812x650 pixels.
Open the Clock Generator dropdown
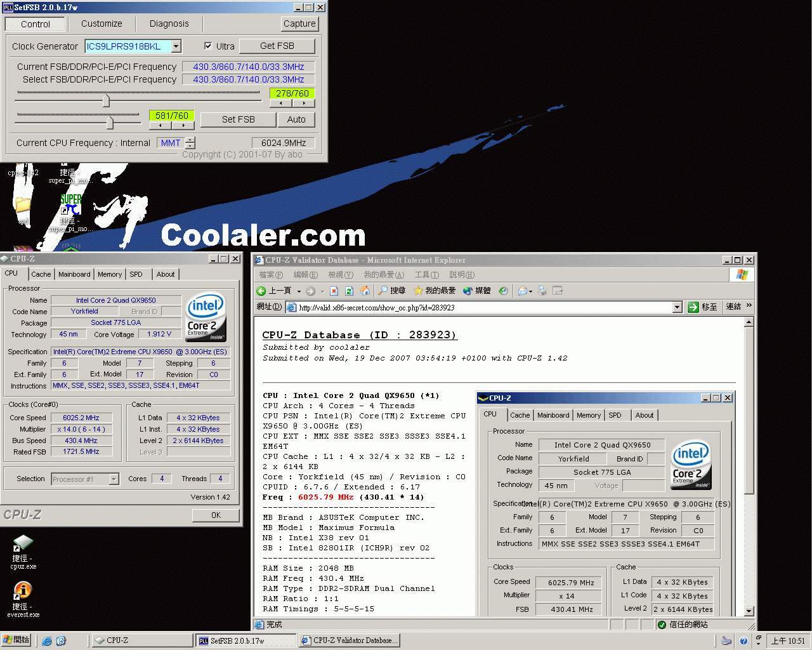tap(176, 46)
